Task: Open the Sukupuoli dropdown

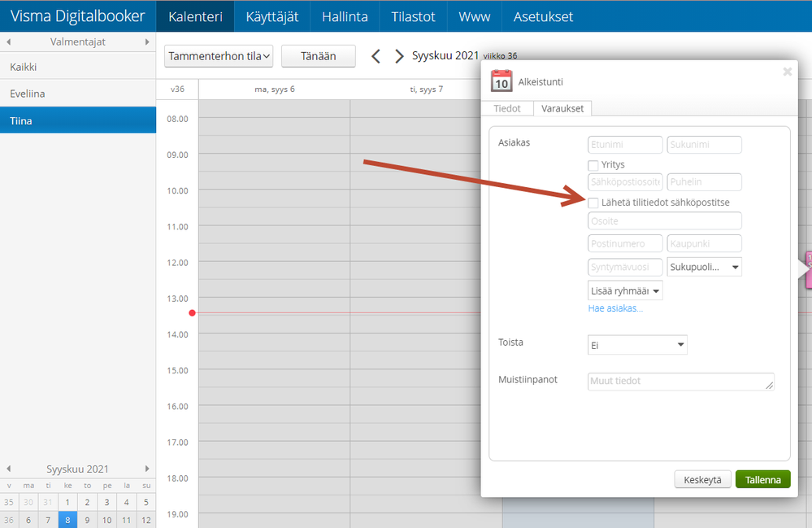Action: click(x=704, y=267)
